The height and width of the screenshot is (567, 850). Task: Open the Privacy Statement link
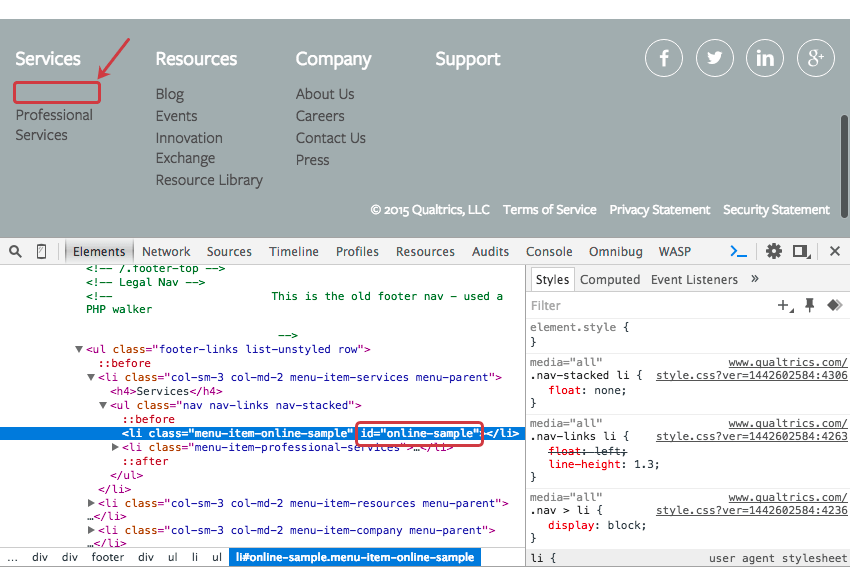[x=659, y=210]
